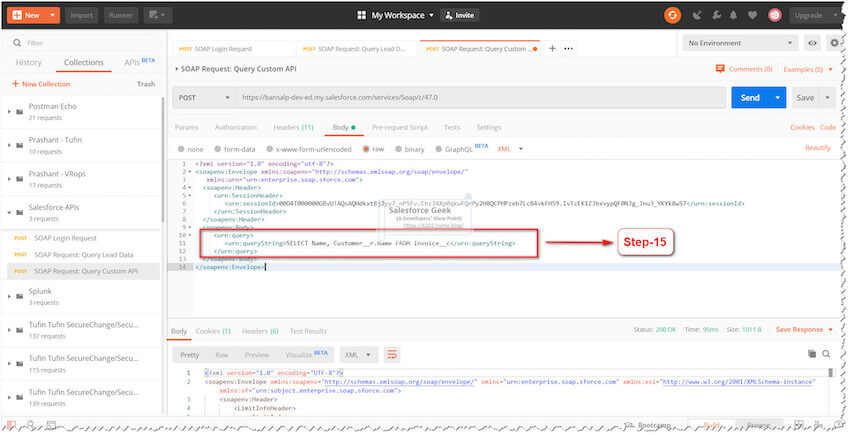The image size is (850, 435).
Task: Select the form-data radio option
Action: click(217, 149)
